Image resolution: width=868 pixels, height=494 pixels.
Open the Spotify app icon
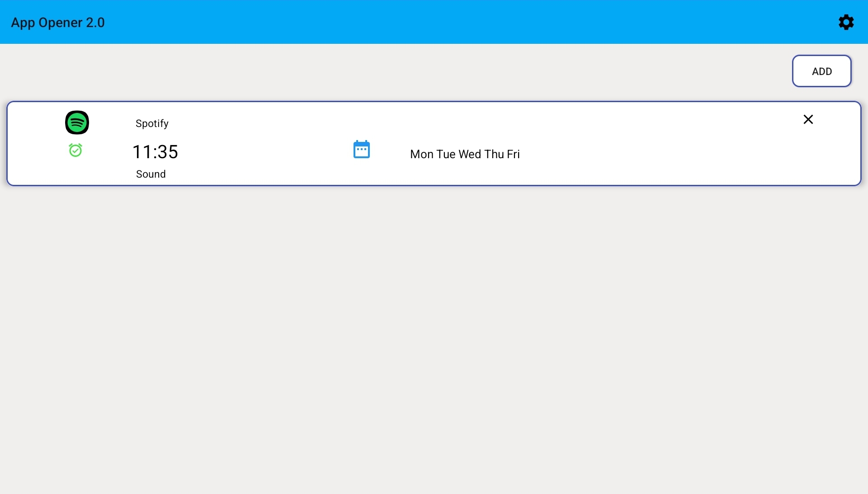(77, 122)
